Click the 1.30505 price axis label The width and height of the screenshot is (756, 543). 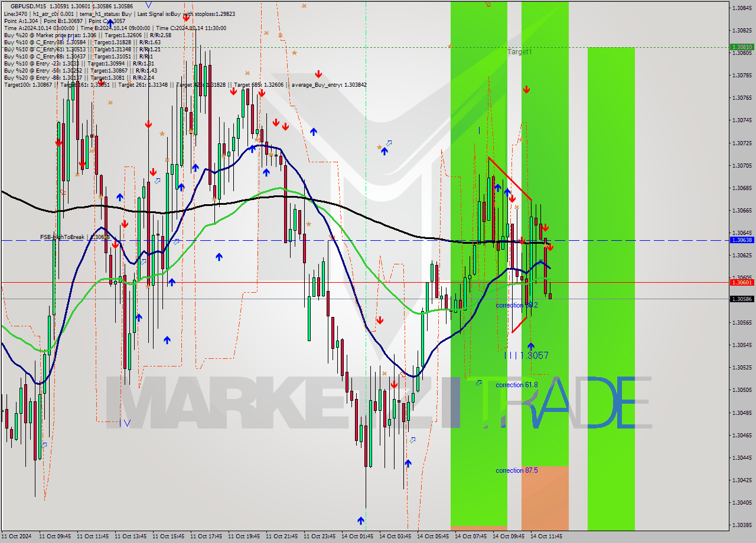742,390
